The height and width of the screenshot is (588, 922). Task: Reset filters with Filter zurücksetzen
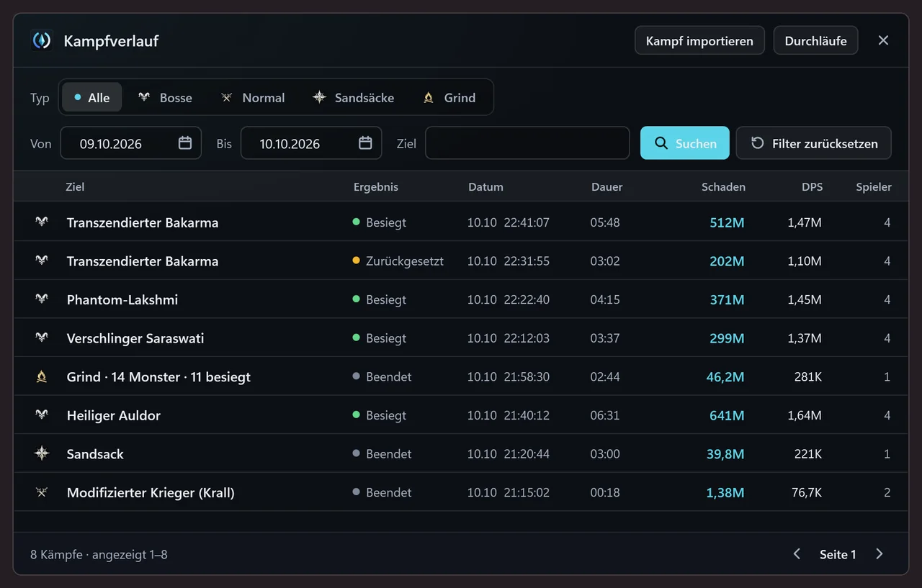814,143
